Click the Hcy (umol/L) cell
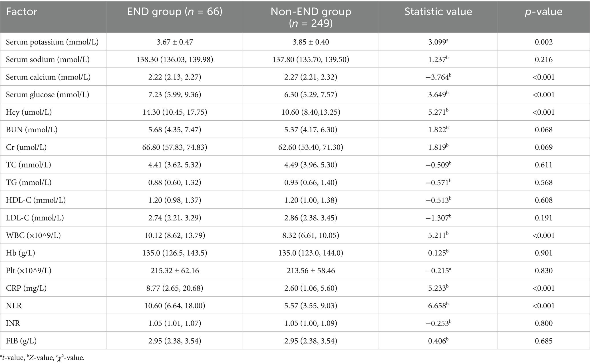 [29, 112]
